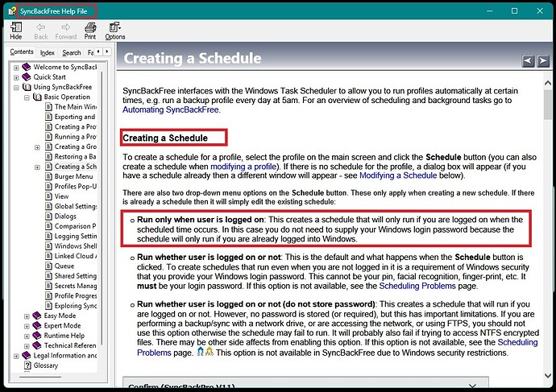The width and height of the screenshot is (556, 392).
Task: Open the Global Settings topic
Action: [x=75, y=206]
